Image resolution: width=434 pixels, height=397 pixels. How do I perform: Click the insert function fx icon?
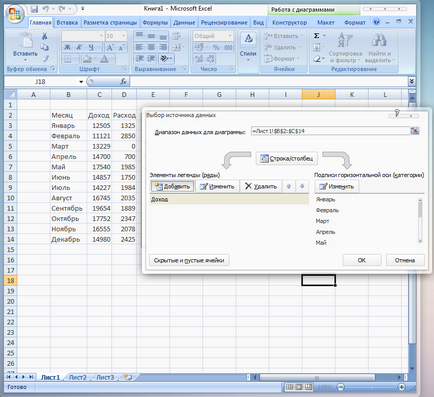123,81
